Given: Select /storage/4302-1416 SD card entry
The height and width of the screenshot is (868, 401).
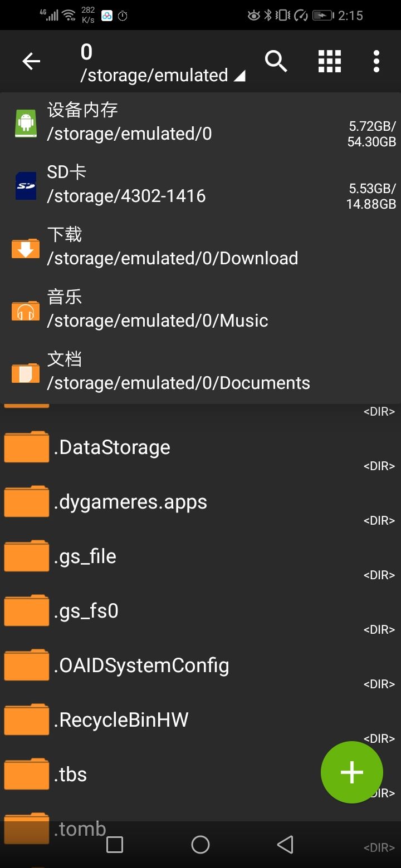Looking at the screenshot, I should 126,196.
